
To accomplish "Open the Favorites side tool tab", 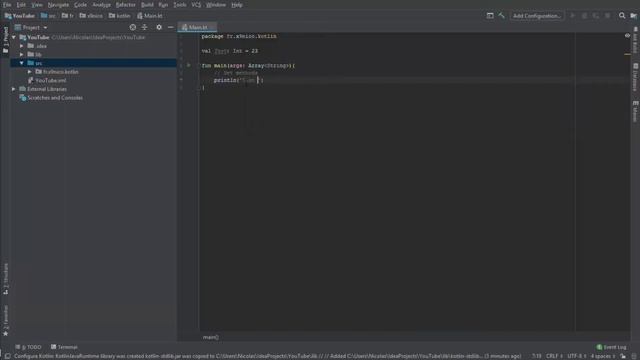I will point(5,320).
